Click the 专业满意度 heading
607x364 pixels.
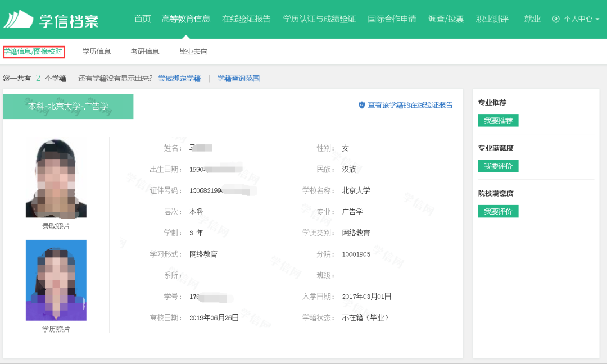point(496,148)
